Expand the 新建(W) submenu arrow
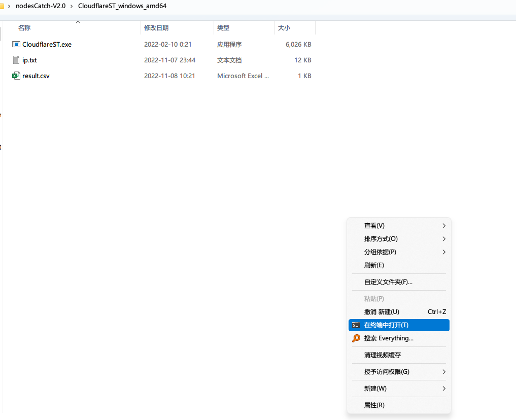This screenshot has width=516, height=420. [444, 389]
